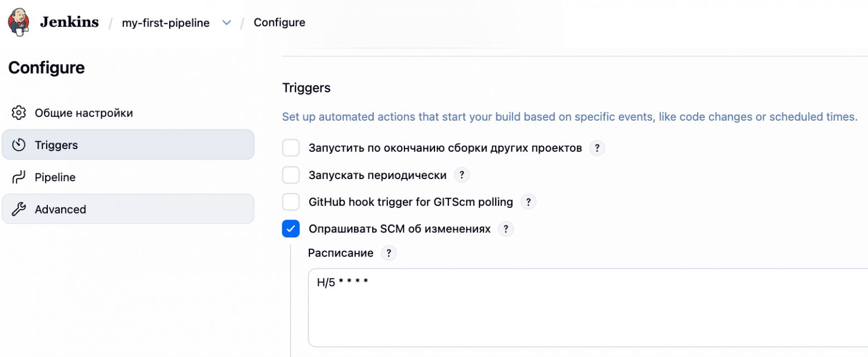Open help for Опрашивать SCM об изменениях
The height and width of the screenshot is (357, 868).
[506, 229]
